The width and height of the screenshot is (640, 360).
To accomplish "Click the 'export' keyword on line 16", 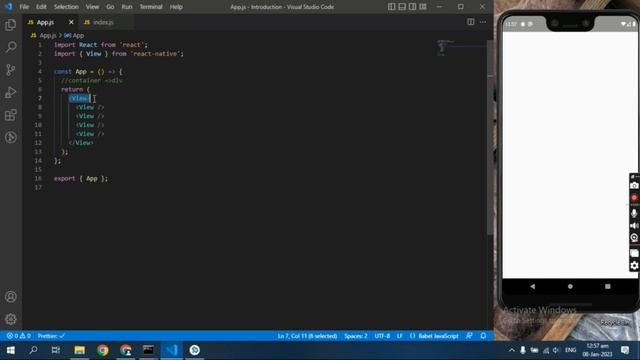I will click(64, 178).
